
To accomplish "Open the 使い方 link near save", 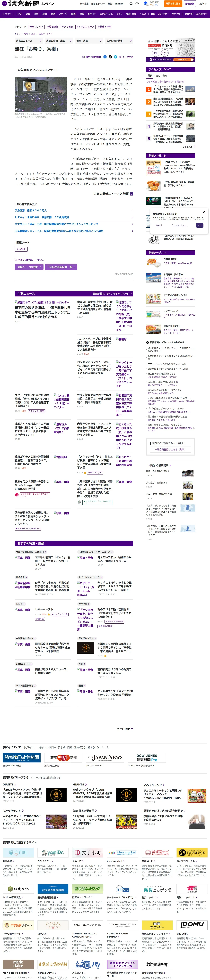I will [40, 260].
